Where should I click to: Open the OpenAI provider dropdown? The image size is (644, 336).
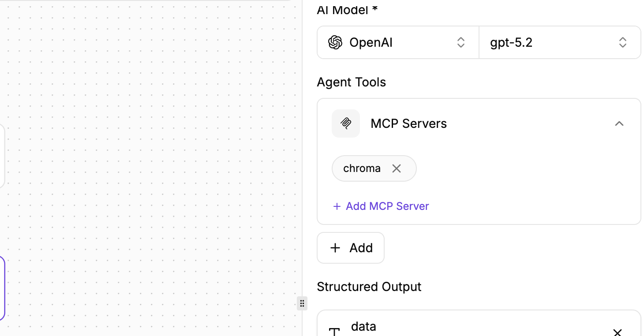click(397, 42)
